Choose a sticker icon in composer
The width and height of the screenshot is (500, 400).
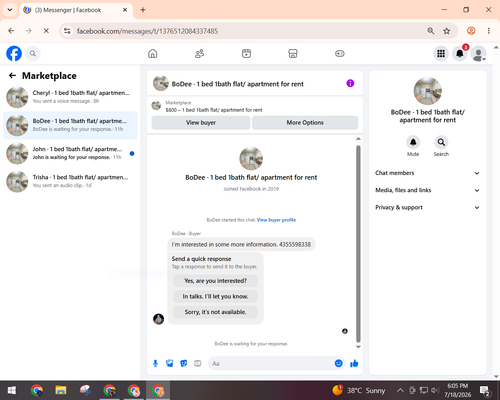pos(184,363)
